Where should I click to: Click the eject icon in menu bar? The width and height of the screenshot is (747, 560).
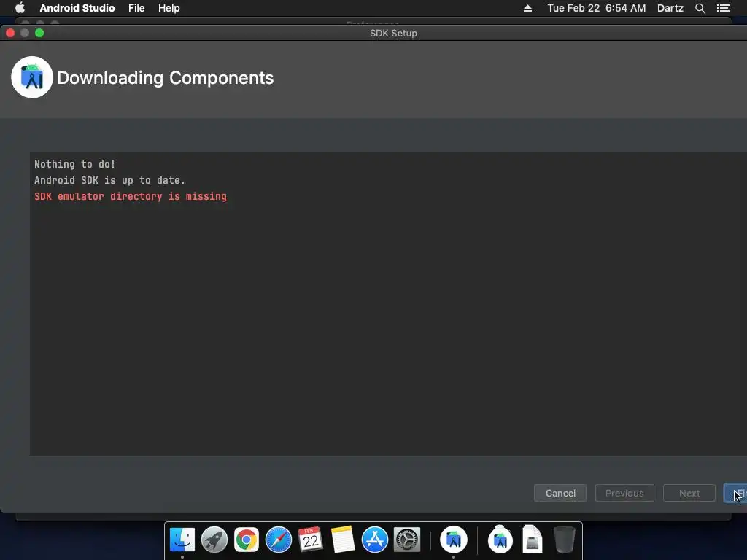[x=527, y=8]
